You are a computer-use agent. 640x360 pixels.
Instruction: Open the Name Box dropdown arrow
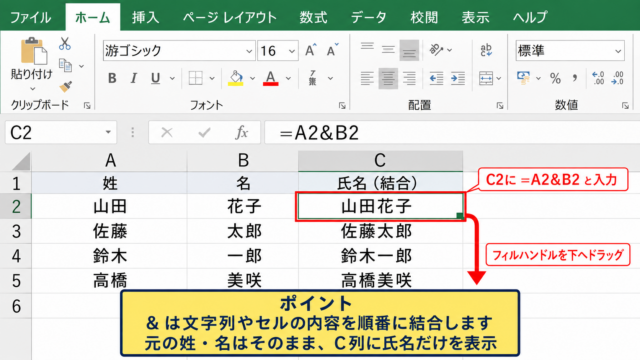pyautogui.click(x=108, y=132)
